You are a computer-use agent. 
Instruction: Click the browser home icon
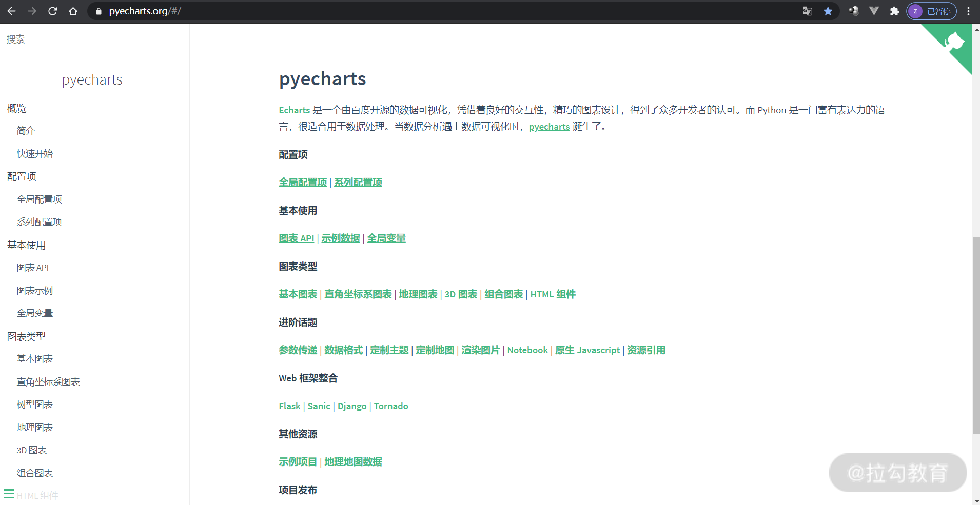coord(73,11)
